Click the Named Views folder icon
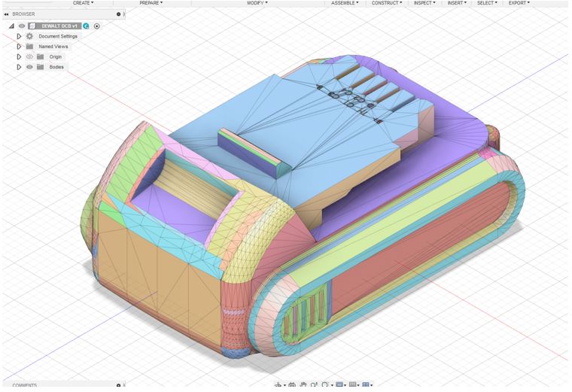The height and width of the screenshot is (392, 572). (29, 47)
